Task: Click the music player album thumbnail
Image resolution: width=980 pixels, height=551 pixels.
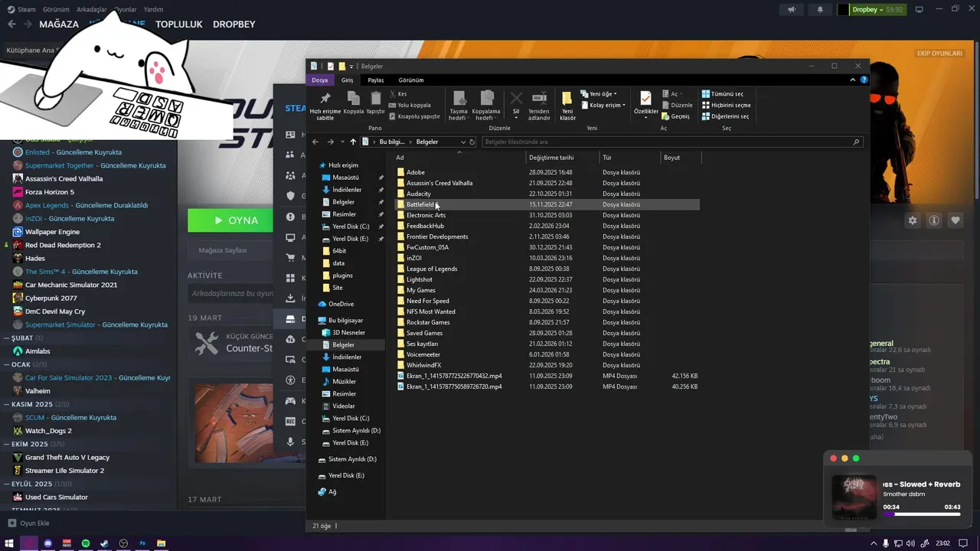Action: tap(854, 497)
